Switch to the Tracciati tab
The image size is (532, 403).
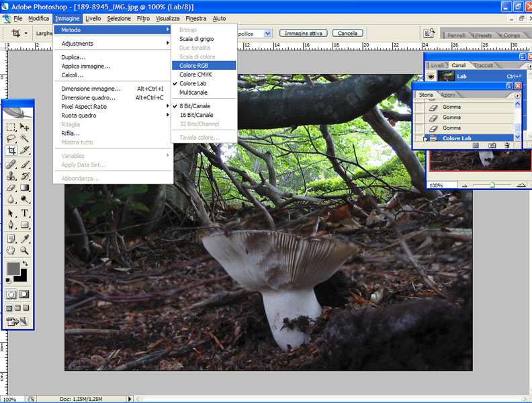[484, 65]
